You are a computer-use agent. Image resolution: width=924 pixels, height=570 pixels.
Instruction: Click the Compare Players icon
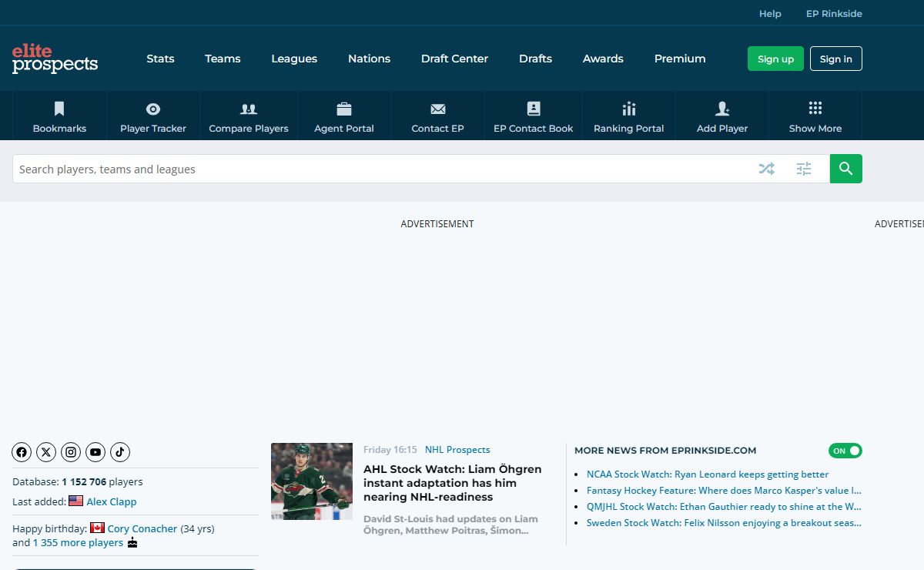248,109
